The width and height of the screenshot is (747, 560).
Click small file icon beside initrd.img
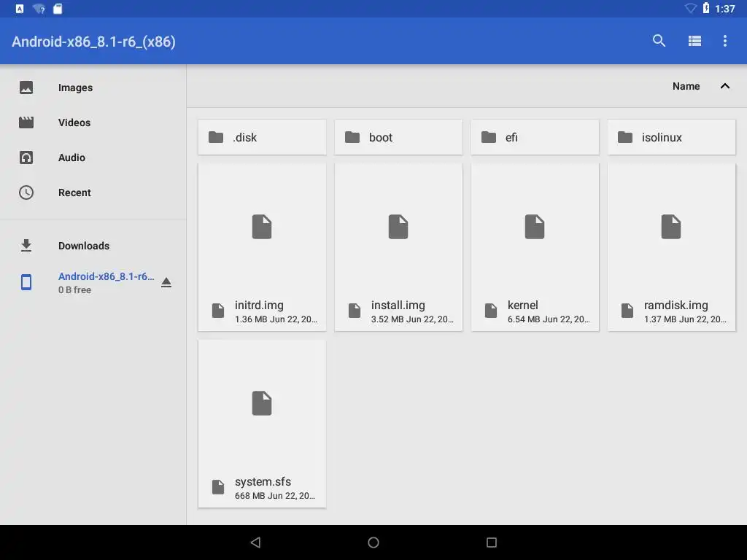(218, 311)
